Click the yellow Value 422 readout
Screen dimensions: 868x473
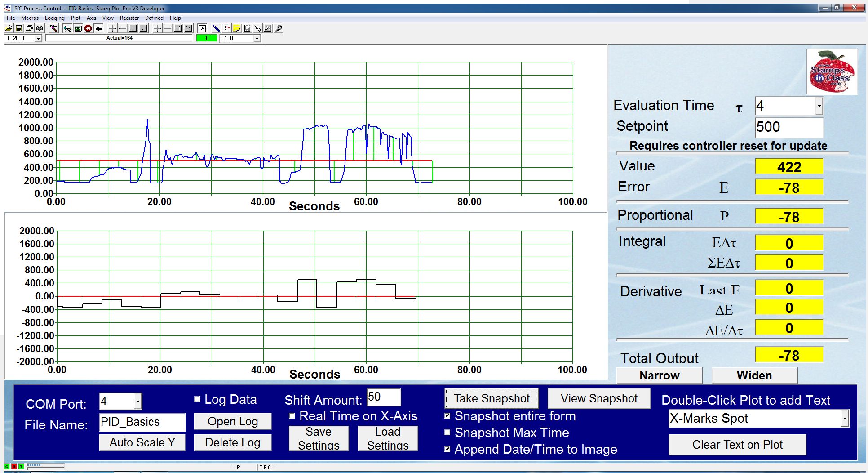tap(789, 166)
